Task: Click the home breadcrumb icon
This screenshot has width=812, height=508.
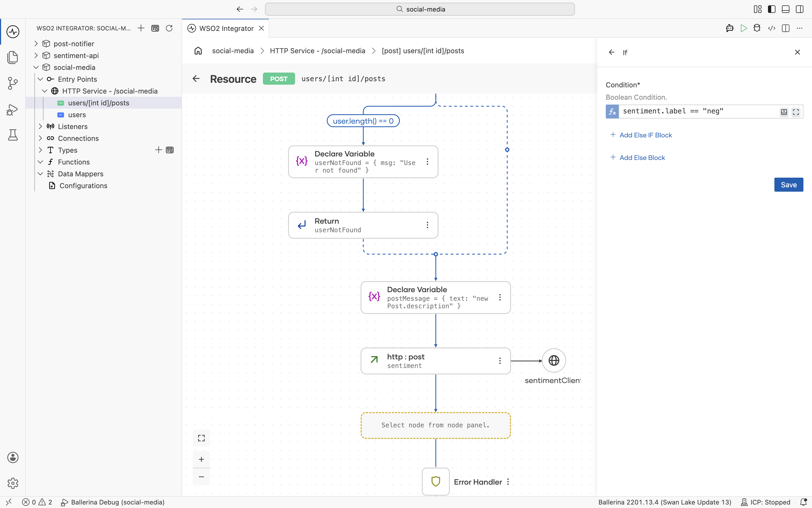Action: coord(198,51)
